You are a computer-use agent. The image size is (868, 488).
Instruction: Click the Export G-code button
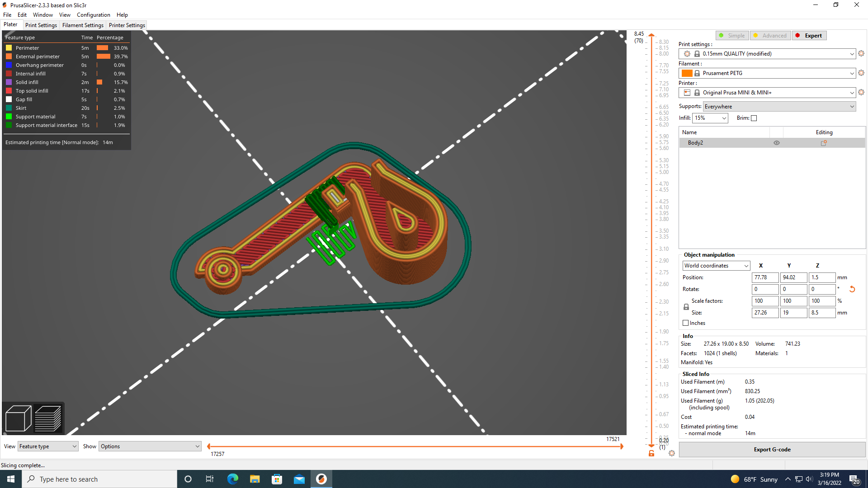(772, 449)
